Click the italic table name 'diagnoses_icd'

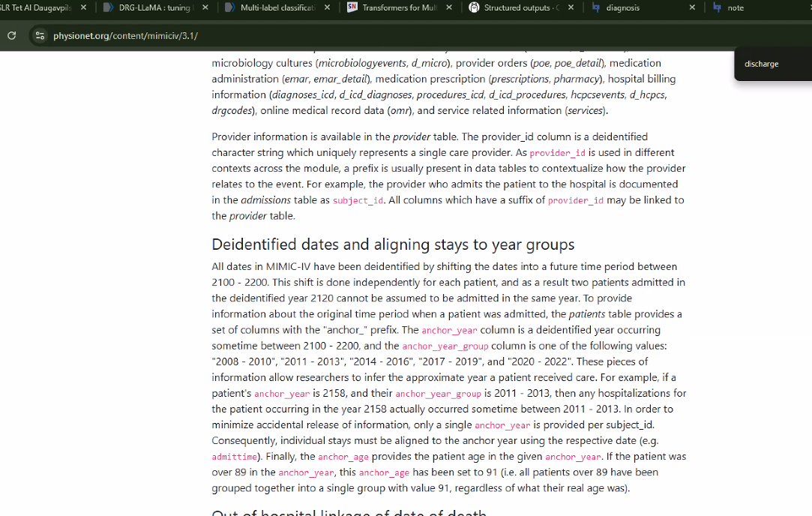click(304, 94)
